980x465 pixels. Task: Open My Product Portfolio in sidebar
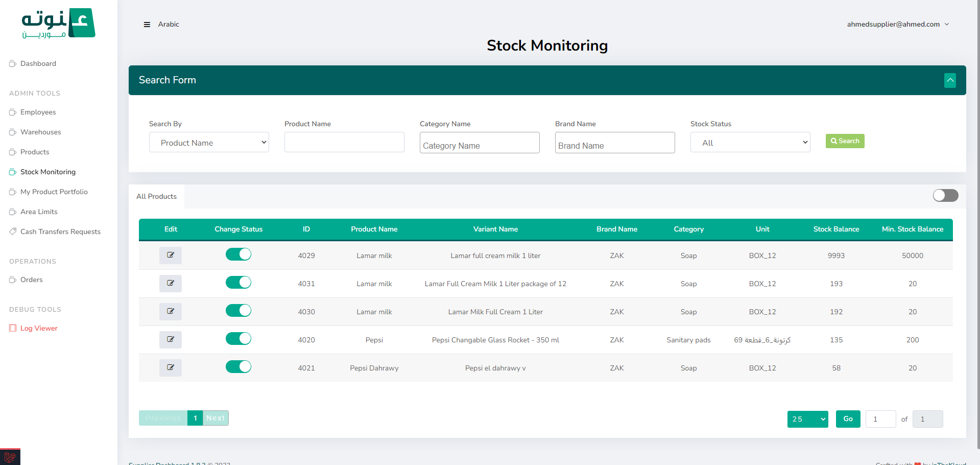(x=54, y=192)
